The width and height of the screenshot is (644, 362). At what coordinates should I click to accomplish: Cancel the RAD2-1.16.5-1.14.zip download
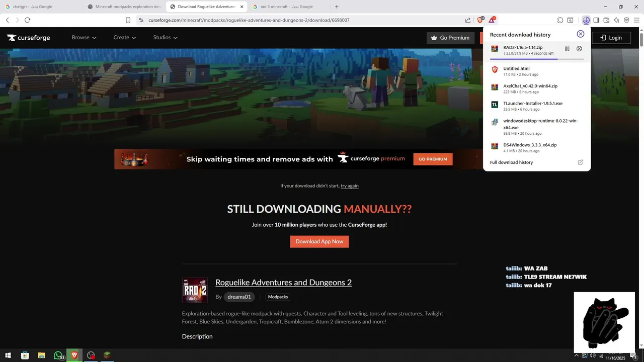(x=579, y=49)
